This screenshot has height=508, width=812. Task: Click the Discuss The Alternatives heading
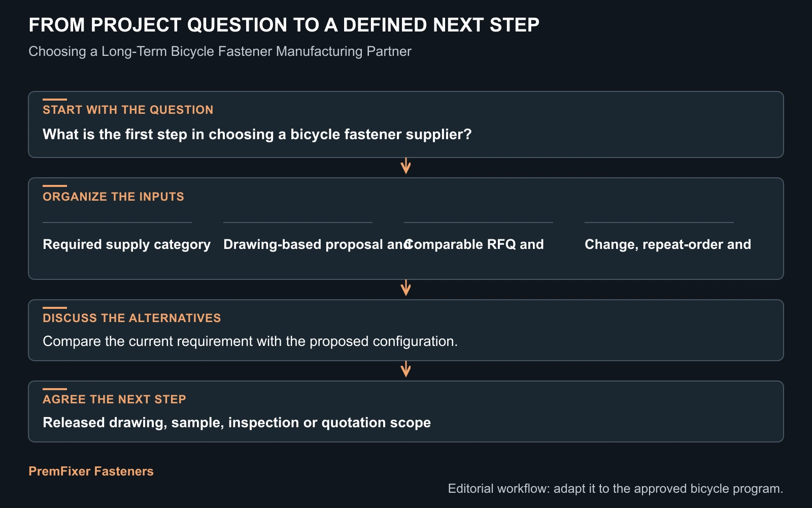coord(132,318)
